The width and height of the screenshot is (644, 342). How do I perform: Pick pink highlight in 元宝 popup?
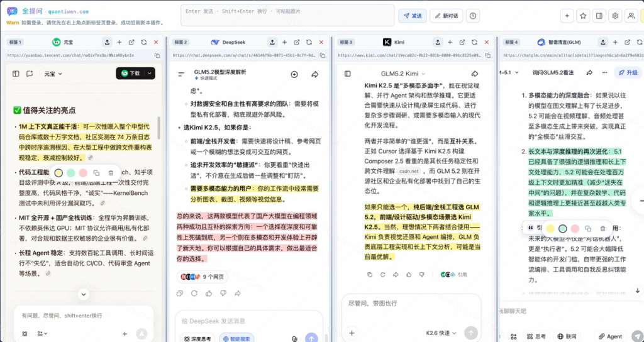click(x=83, y=173)
